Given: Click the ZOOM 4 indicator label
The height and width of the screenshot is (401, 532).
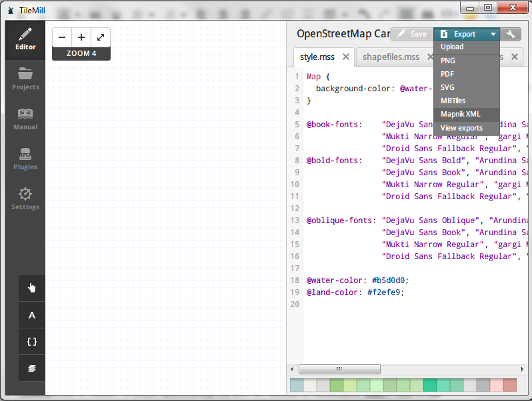Looking at the screenshot, I should [81, 53].
